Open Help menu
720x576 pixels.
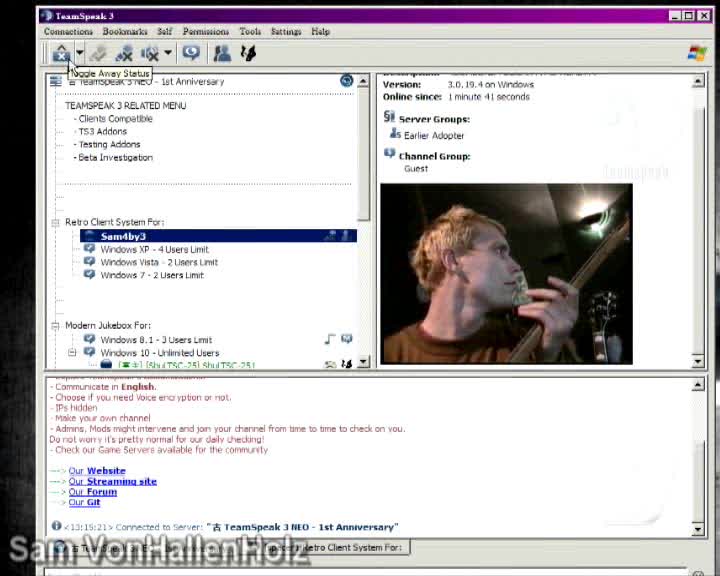coord(321,32)
